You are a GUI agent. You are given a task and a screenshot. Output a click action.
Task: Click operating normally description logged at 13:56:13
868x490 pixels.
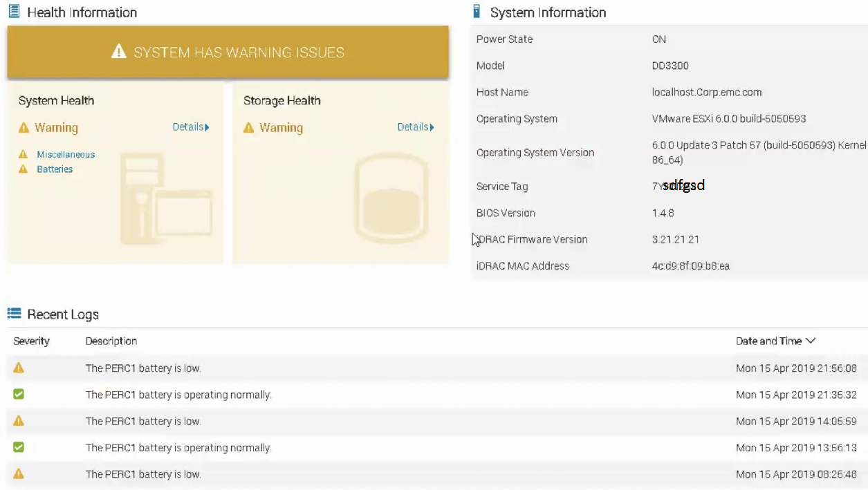click(x=178, y=448)
